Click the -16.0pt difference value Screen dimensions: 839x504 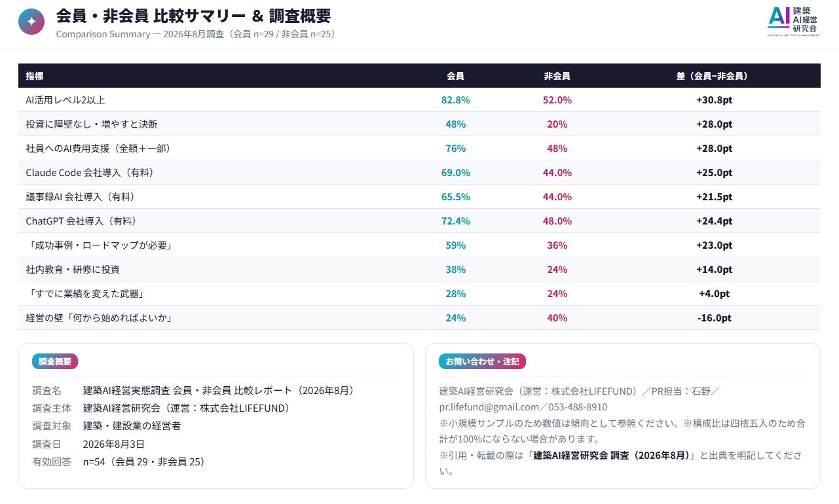click(x=714, y=318)
